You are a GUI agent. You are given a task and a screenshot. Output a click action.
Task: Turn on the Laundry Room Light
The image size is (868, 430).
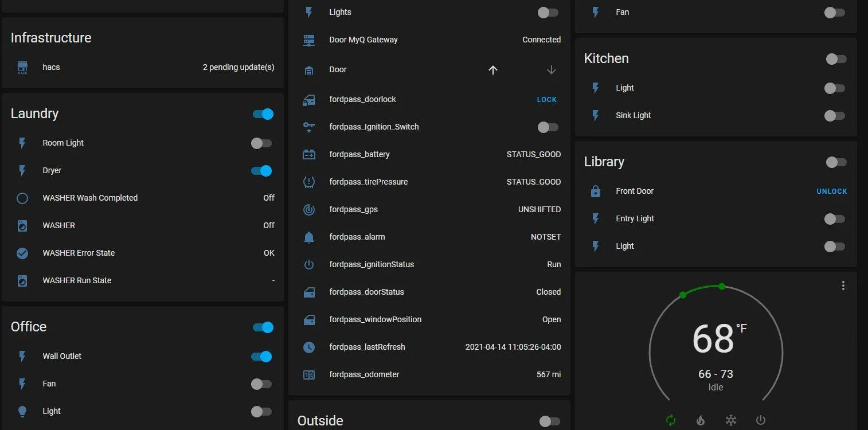coord(261,143)
